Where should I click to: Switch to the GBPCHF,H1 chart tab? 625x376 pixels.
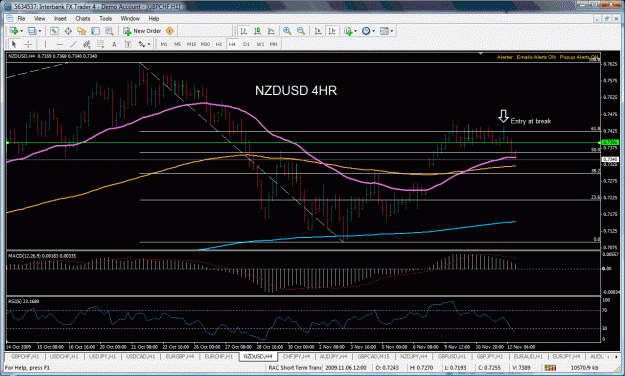(x=25, y=356)
